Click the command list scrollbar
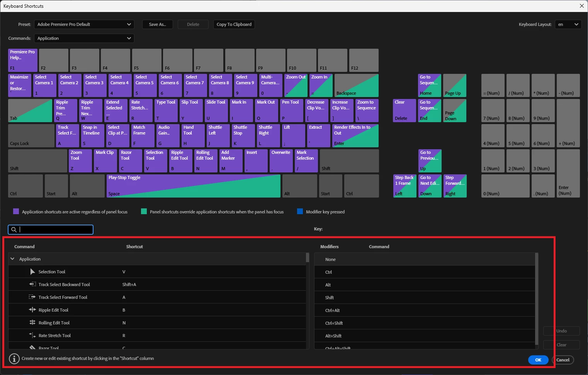The height and width of the screenshot is (375, 588). (x=308, y=257)
